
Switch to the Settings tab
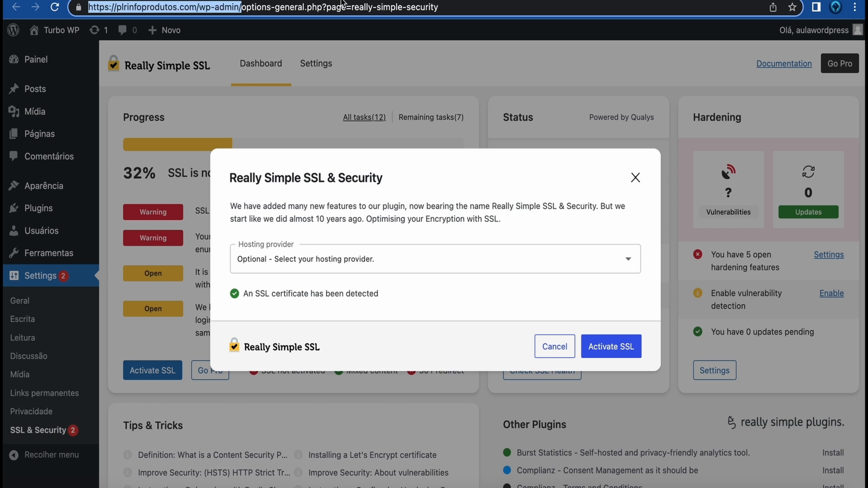[x=316, y=63]
